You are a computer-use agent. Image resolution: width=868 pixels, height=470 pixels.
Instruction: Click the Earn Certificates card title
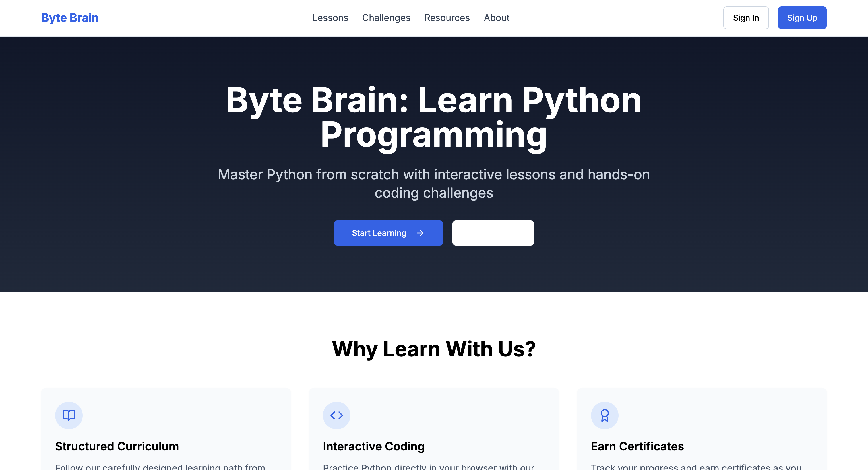pyautogui.click(x=637, y=446)
